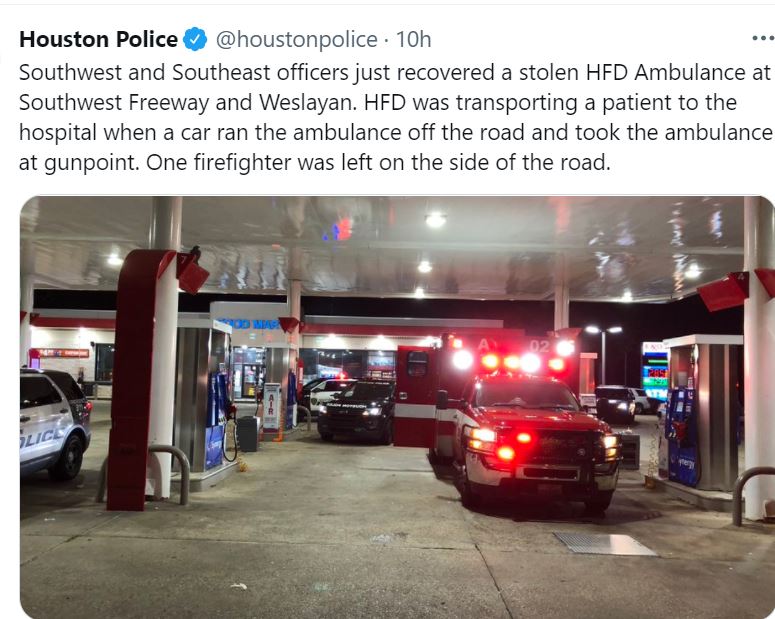Screen dimensions: 775x619
Task: Open the 10h tweet timestamp
Action: click(x=414, y=39)
